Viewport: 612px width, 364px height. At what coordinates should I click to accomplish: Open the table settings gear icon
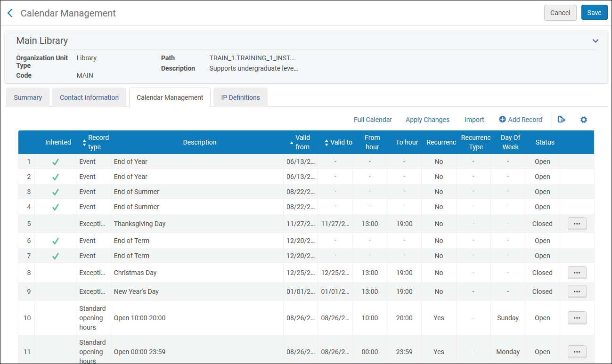point(584,120)
